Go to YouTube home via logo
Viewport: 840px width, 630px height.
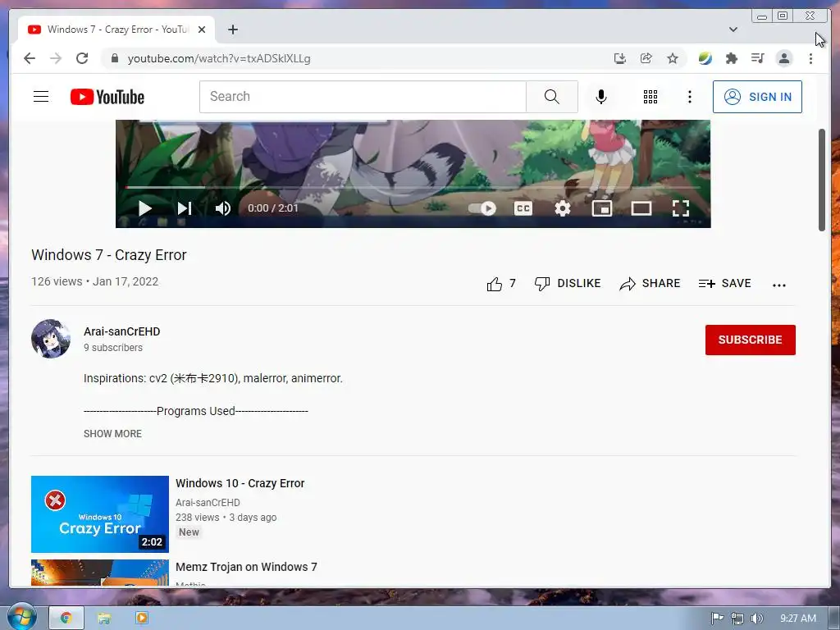pos(107,97)
